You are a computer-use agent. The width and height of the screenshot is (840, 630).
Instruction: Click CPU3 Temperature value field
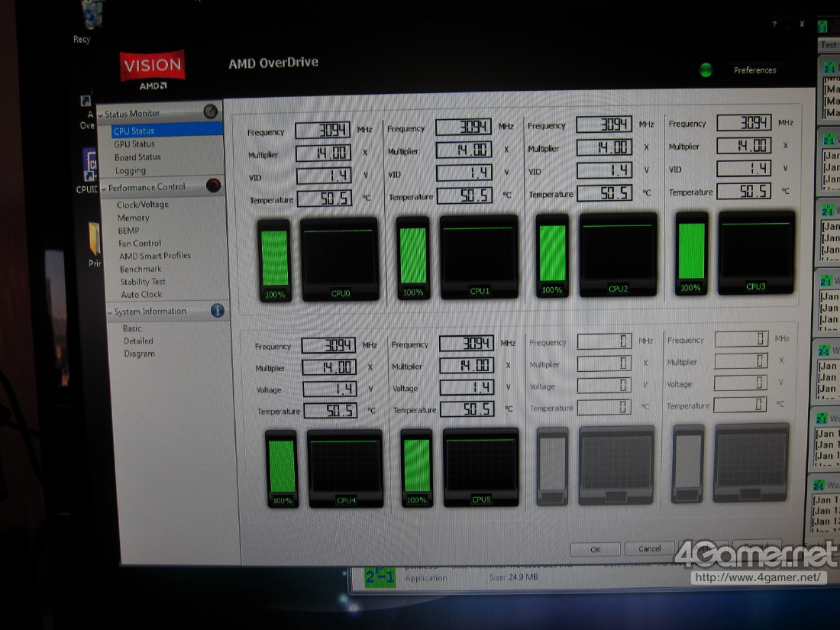(744, 191)
